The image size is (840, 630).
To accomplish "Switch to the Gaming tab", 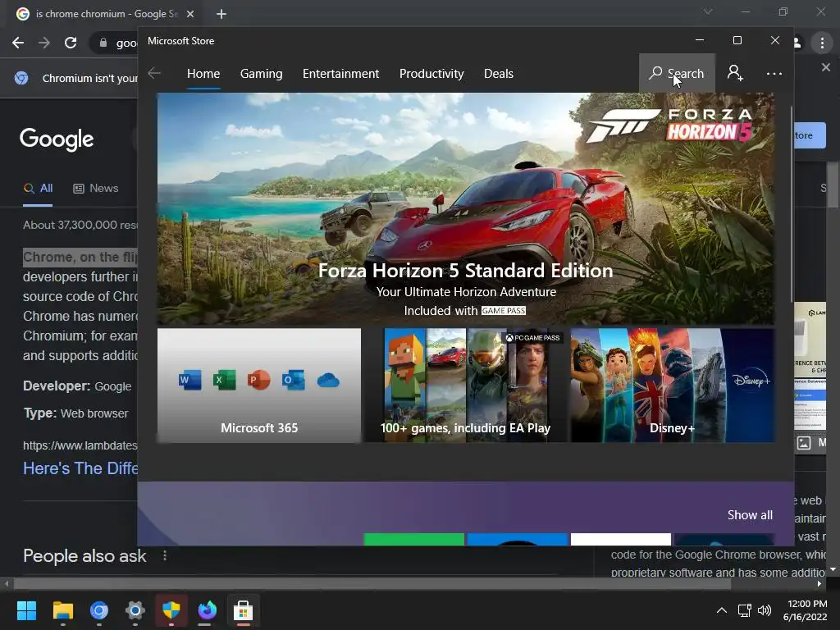I will coord(262,73).
